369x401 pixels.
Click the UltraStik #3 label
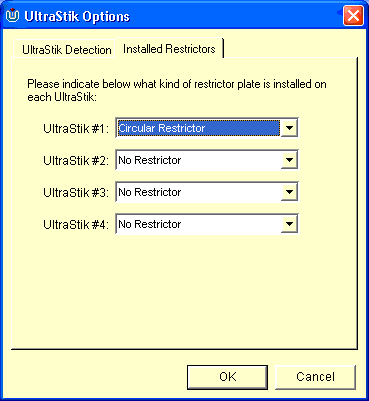(76, 192)
